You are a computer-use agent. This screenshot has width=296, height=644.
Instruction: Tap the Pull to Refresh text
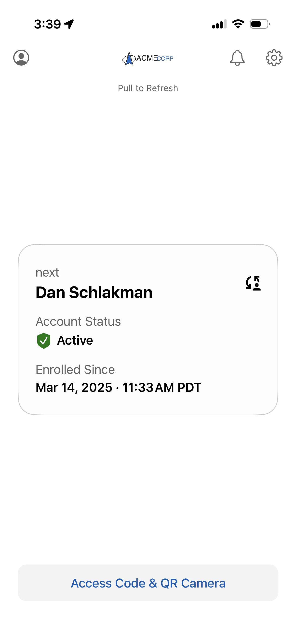point(148,88)
